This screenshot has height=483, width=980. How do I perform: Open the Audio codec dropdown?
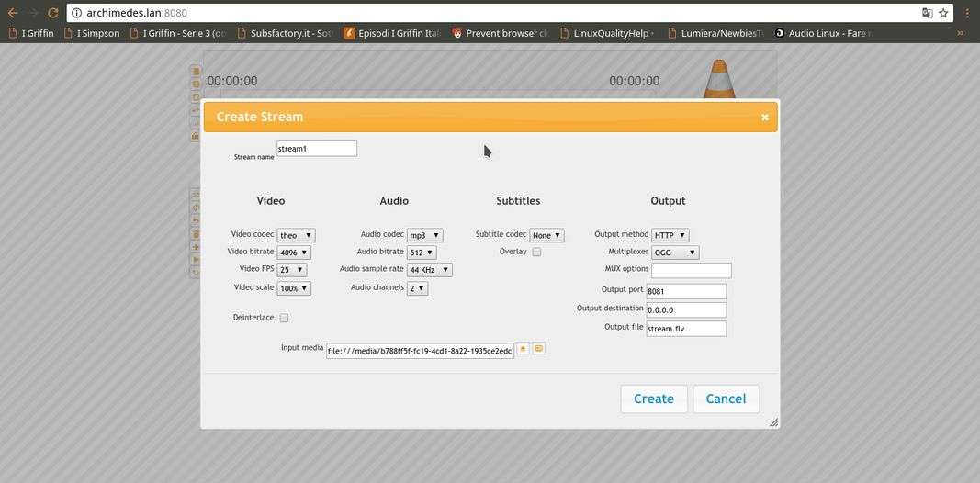[425, 236]
